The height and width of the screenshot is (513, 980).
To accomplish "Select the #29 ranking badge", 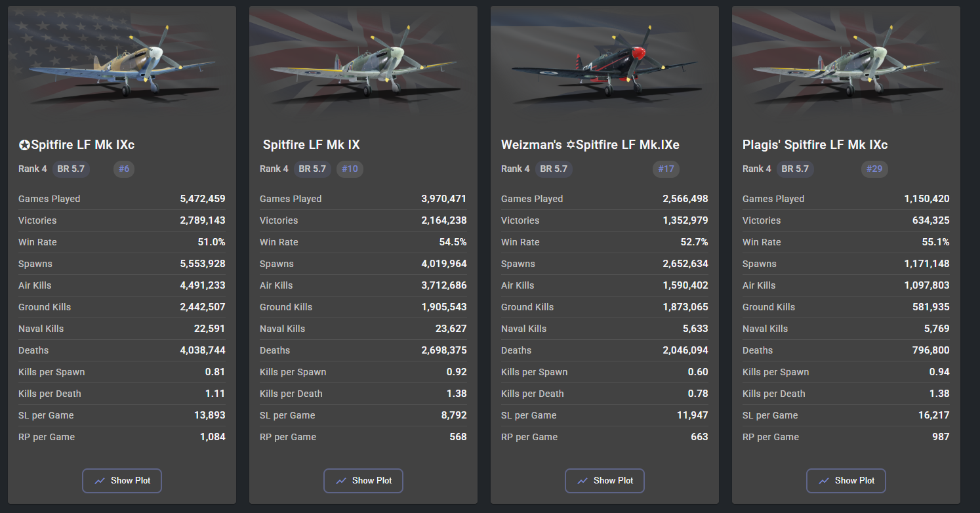I will (874, 169).
